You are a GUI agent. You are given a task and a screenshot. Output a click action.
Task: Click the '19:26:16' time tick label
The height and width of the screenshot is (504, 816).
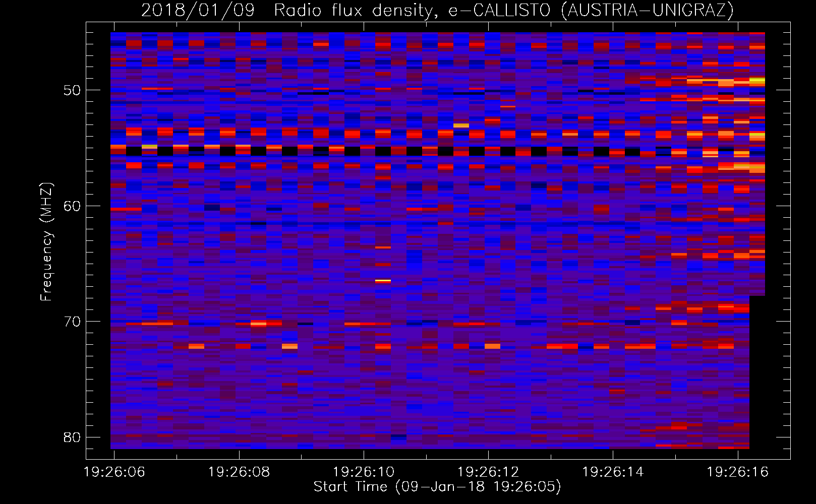(738, 472)
